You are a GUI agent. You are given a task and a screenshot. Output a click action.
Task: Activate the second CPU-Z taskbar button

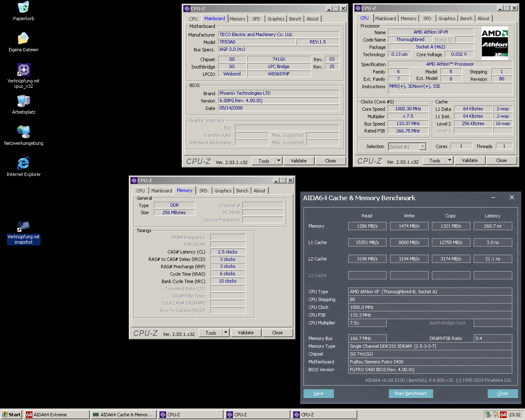(x=257, y=415)
